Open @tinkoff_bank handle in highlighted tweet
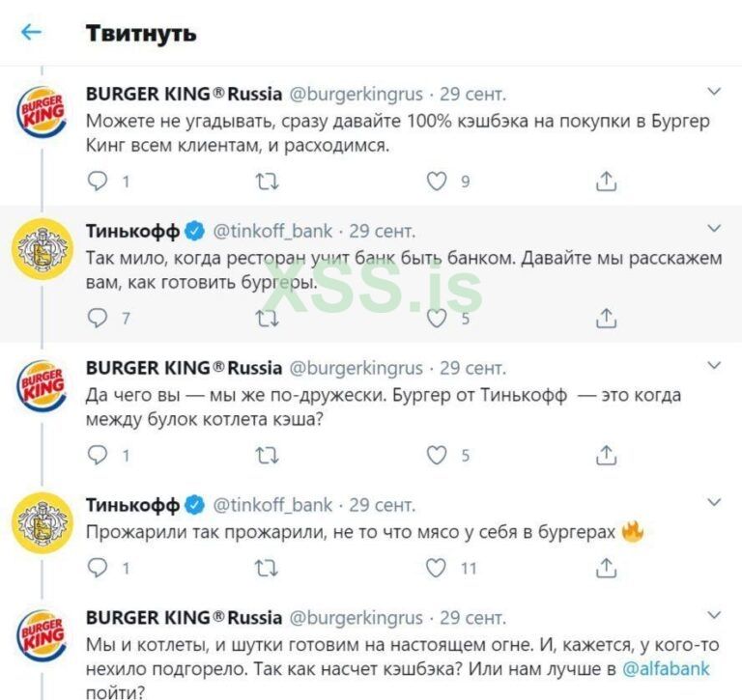This screenshot has height=700, width=742. [273, 232]
